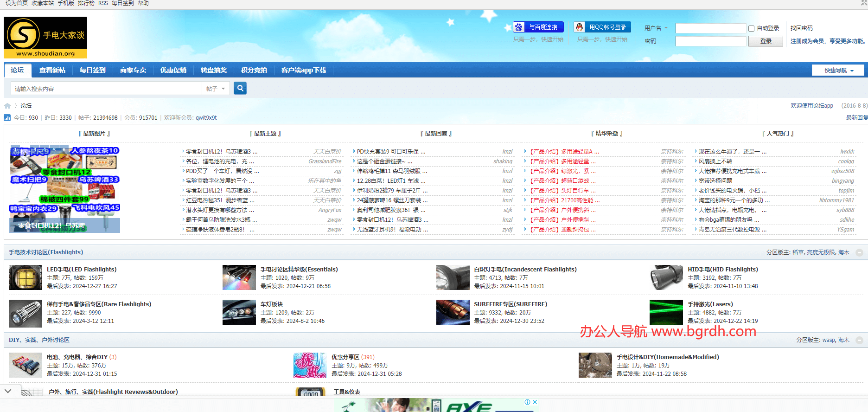This screenshot has height=412, width=868.
Task: Open the 优惠分享区 forum icon
Action: tap(310, 365)
